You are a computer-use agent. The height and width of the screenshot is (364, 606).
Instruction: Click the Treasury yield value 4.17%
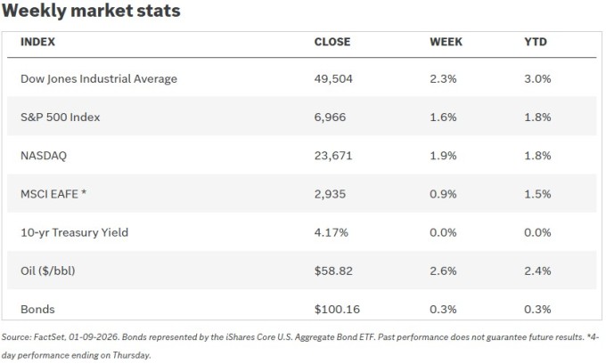pyautogui.click(x=332, y=232)
